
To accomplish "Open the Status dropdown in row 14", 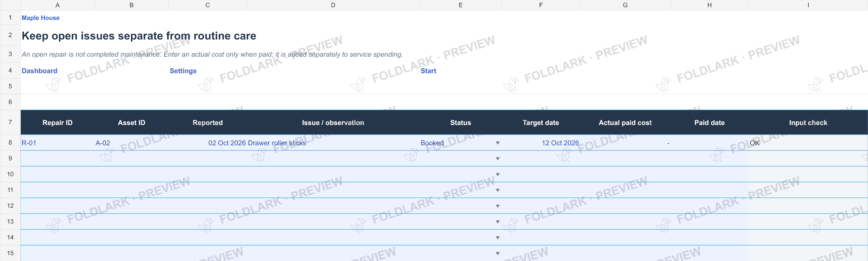I will pyautogui.click(x=497, y=238).
